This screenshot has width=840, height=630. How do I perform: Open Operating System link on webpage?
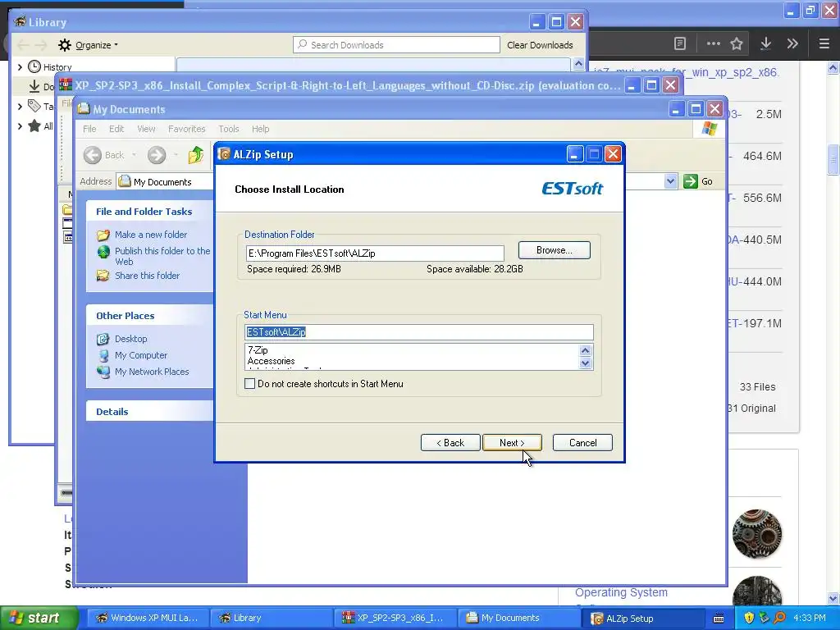point(621,592)
